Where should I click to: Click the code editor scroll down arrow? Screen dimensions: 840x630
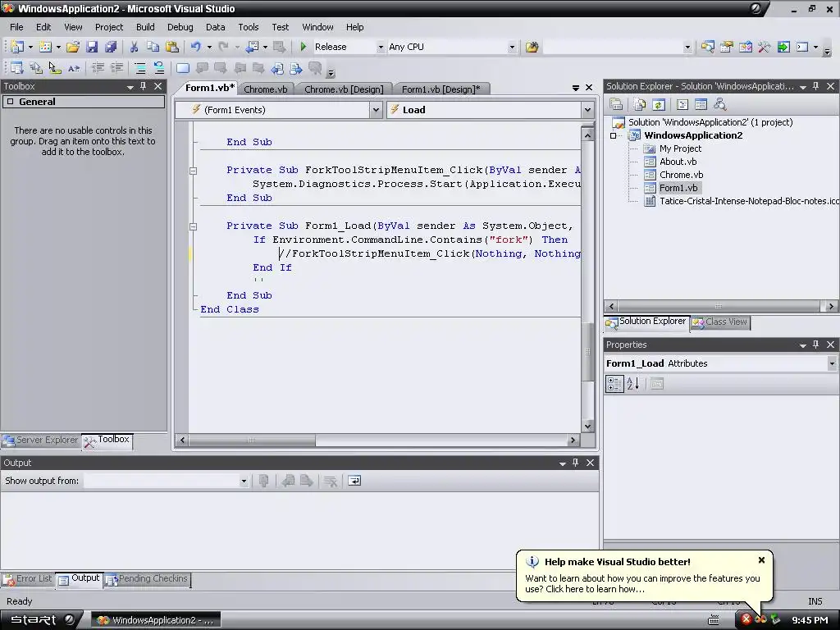click(587, 427)
